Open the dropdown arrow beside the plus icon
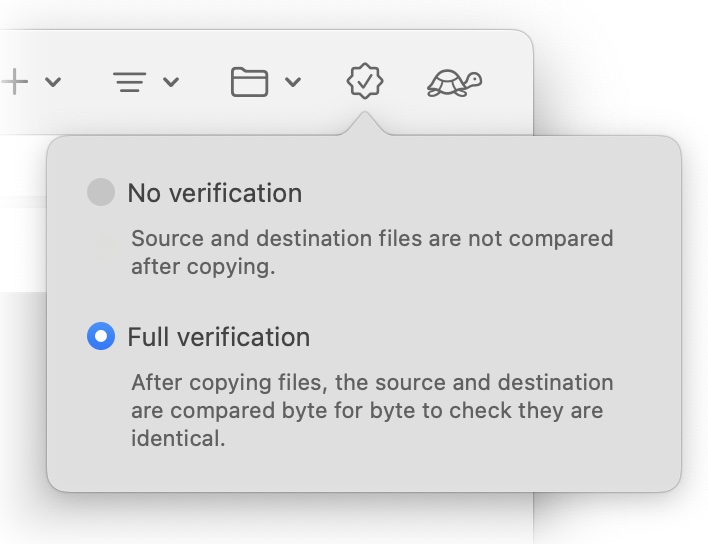Image resolution: width=708 pixels, height=544 pixels. coord(53,82)
